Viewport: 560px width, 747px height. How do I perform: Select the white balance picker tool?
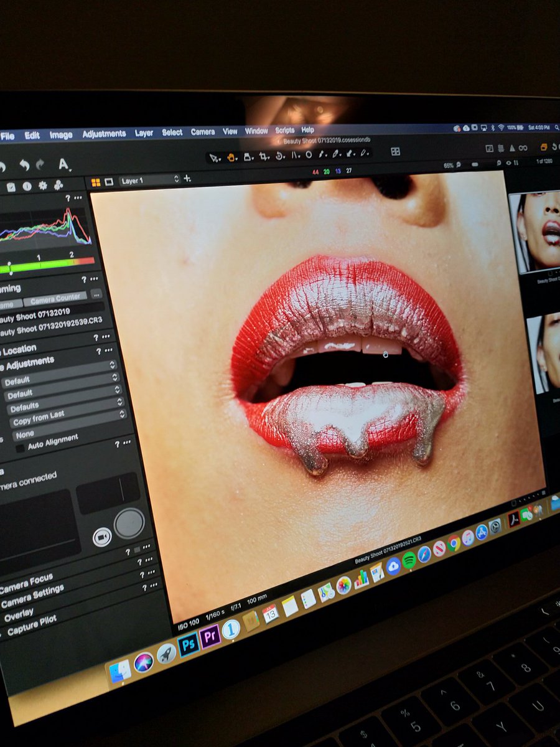[x=336, y=153]
